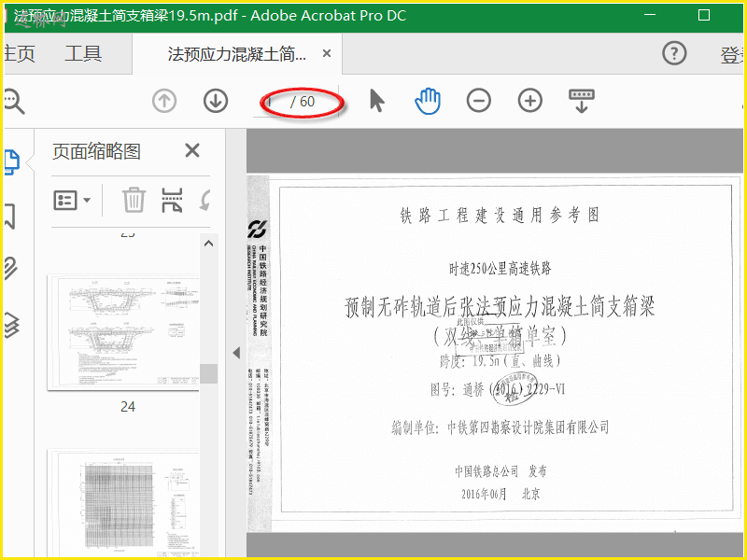Choose the selection arrow tool

tap(377, 101)
